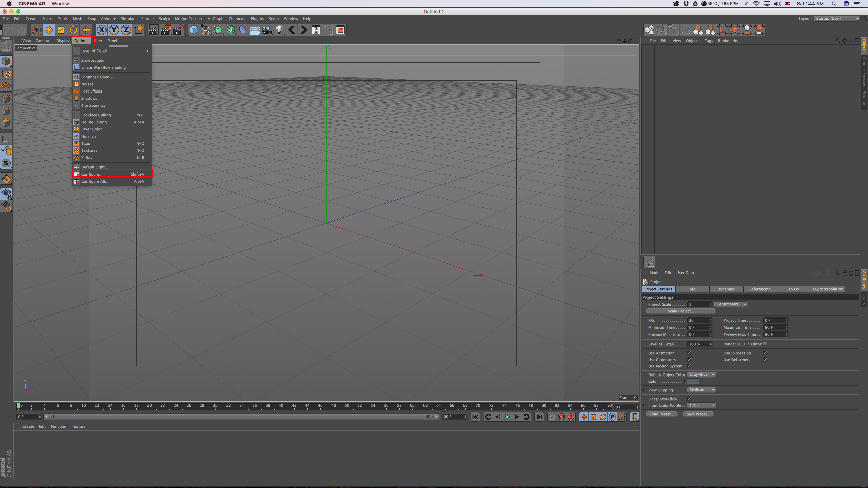
Task: Click the Load Preset... button
Action: pos(662,414)
